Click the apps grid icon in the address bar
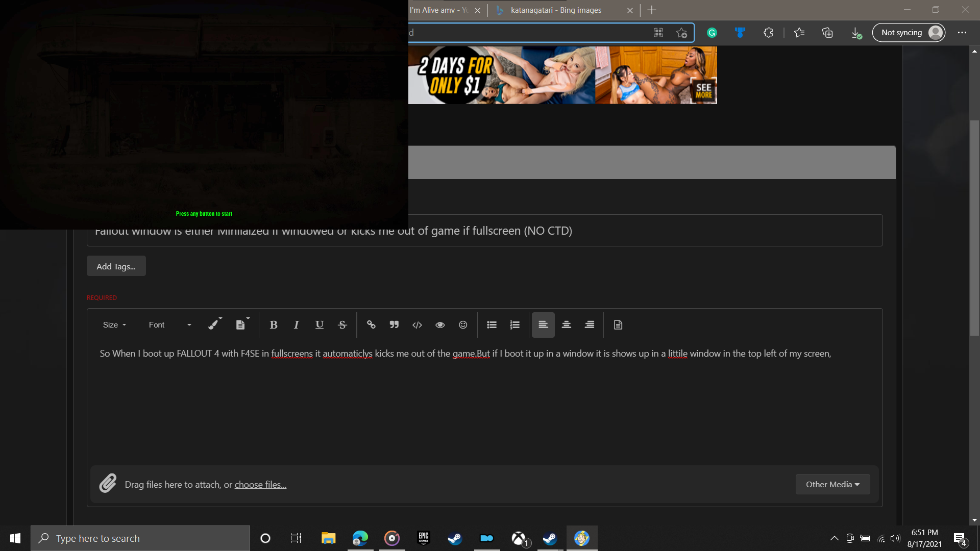980x551 pixels. tap(658, 33)
